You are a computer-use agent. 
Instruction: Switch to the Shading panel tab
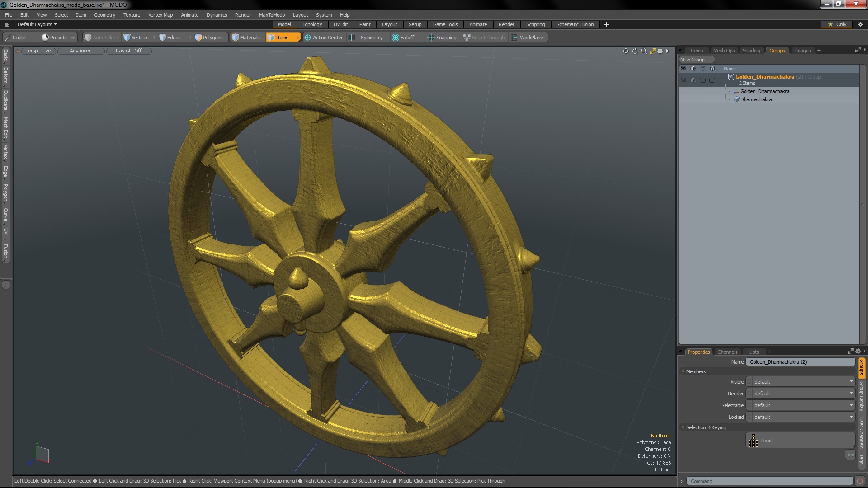(751, 51)
